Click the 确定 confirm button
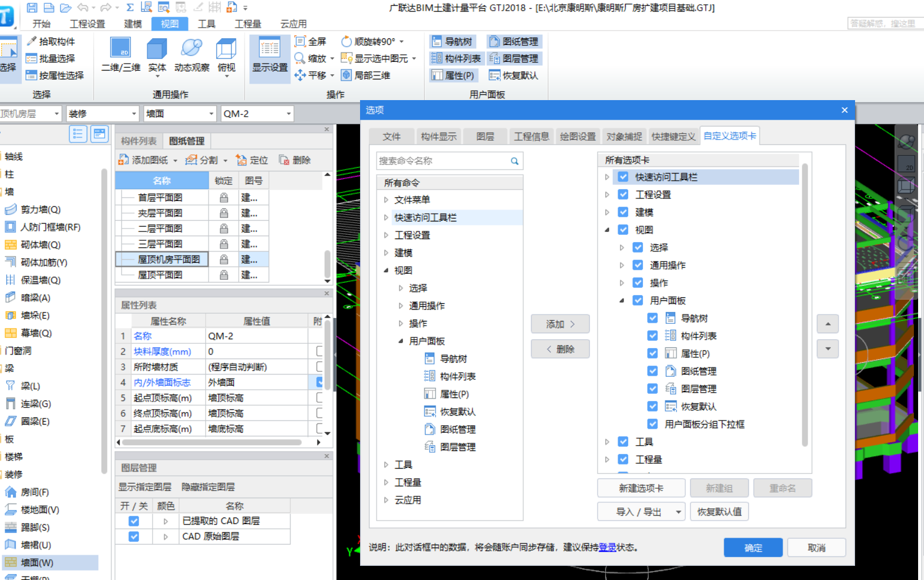 coord(753,548)
